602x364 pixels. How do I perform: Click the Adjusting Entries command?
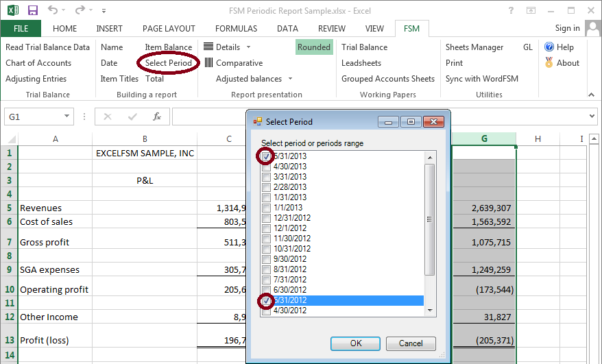click(x=36, y=78)
